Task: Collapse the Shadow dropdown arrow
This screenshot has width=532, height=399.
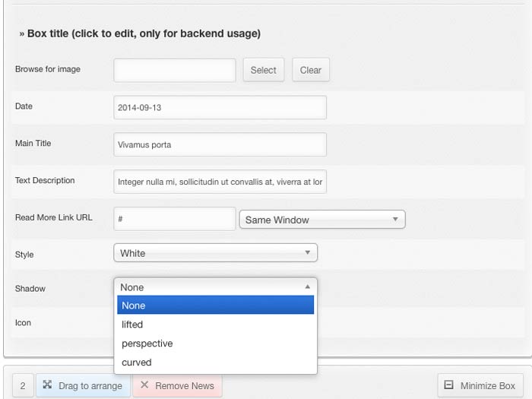Action: tap(307, 287)
